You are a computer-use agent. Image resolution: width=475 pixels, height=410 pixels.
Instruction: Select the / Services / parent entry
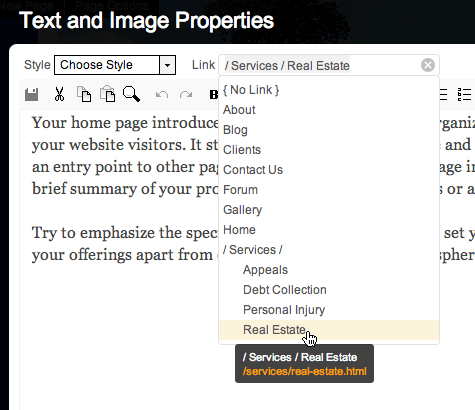[x=253, y=250]
